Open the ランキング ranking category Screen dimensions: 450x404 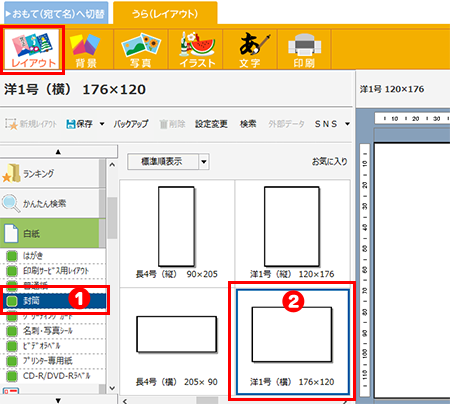(x=50, y=173)
